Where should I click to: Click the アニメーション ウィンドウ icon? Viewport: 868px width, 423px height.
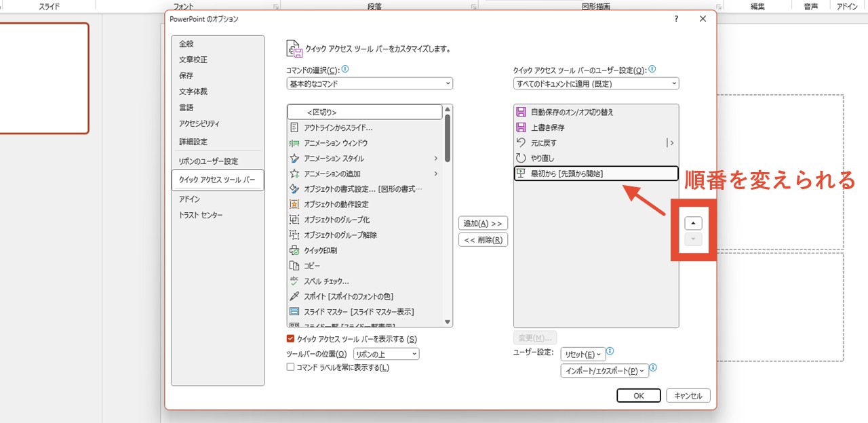(x=294, y=143)
